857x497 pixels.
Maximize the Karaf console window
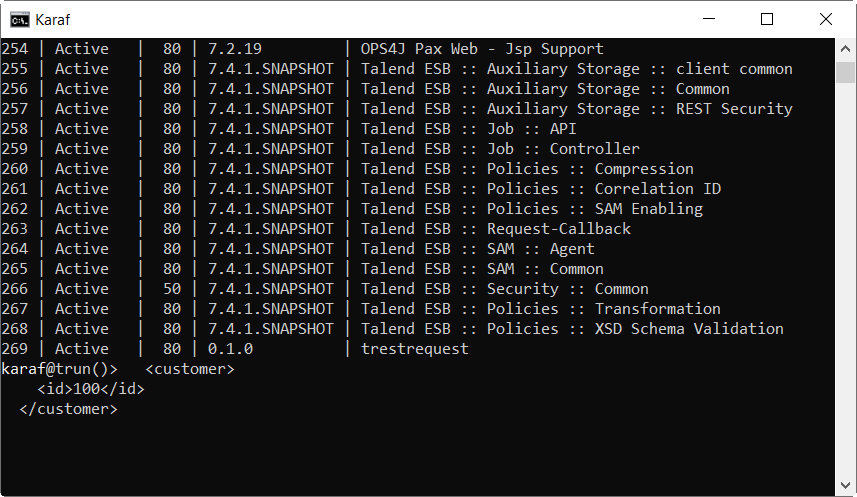[767, 19]
